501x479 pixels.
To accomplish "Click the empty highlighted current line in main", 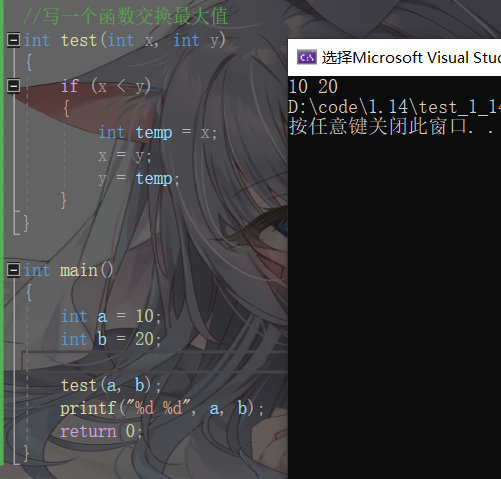I will coord(154,361).
